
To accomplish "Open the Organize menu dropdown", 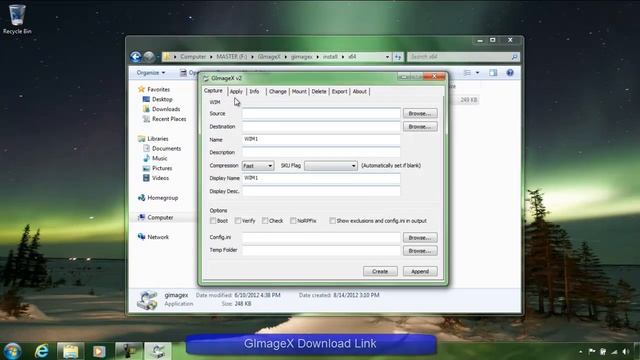I will tap(151, 73).
